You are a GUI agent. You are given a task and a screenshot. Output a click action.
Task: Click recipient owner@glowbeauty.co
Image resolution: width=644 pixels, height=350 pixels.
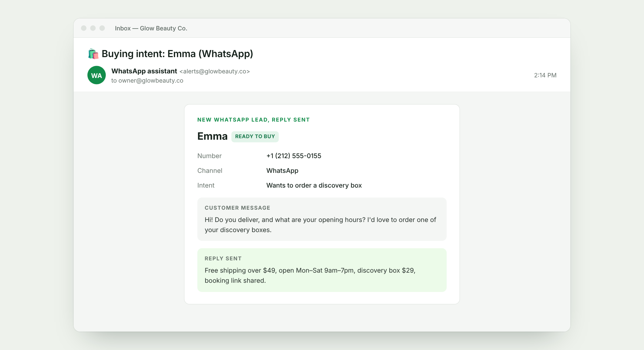[x=151, y=80]
